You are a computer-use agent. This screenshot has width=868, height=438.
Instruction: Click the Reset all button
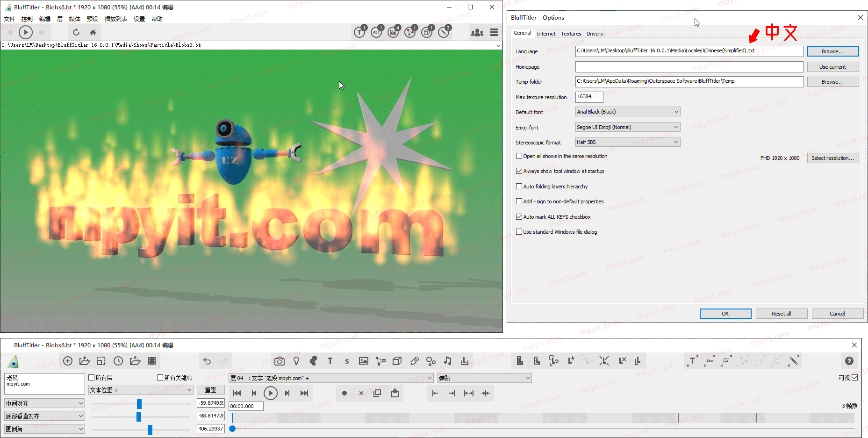click(x=782, y=314)
